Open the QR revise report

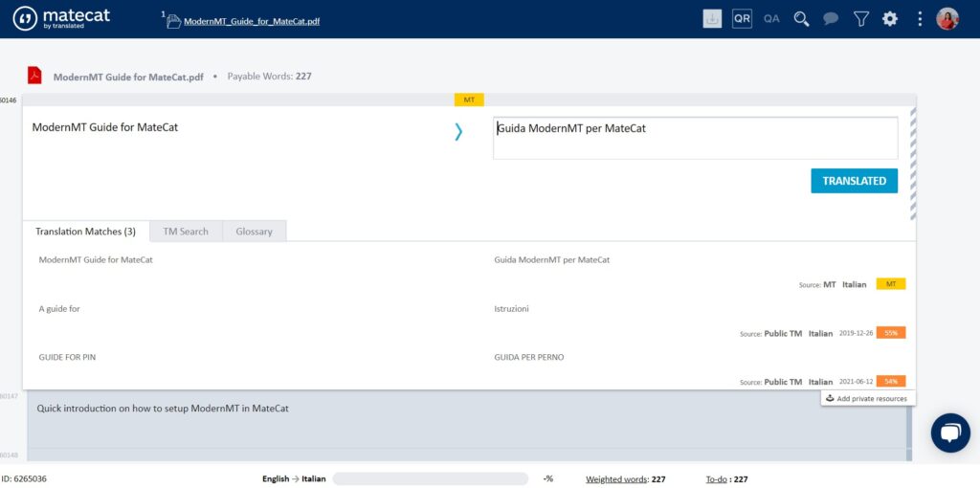(x=742, y=19)
